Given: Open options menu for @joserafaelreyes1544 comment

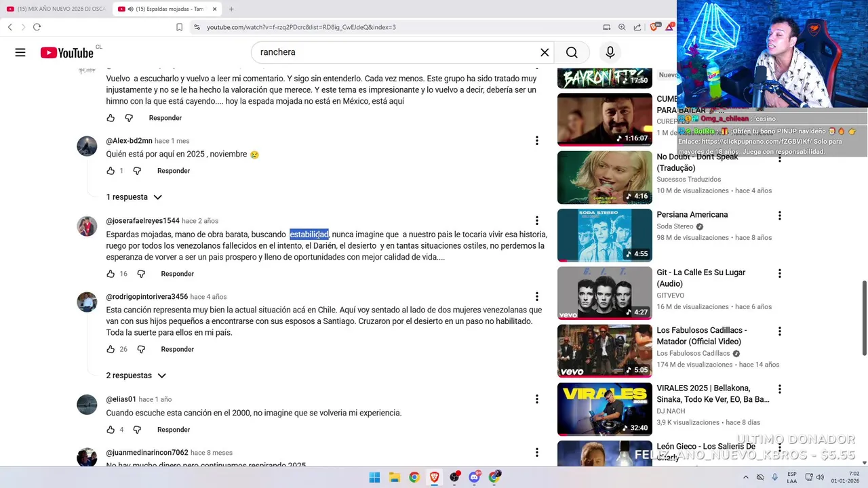Looking at the screenshot, I should [x=536, y=221].
